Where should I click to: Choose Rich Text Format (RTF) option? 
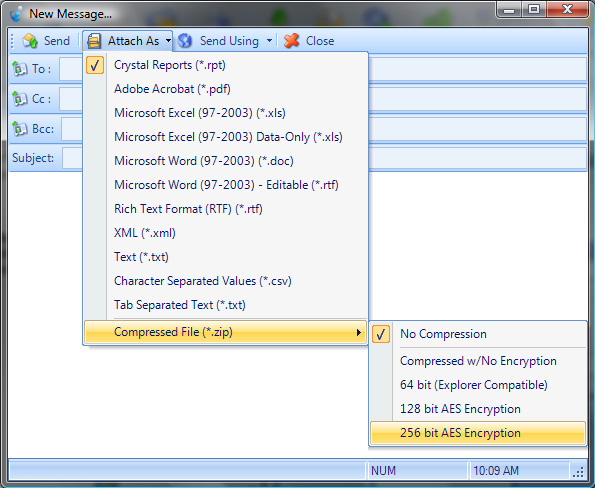pos(225,209)
